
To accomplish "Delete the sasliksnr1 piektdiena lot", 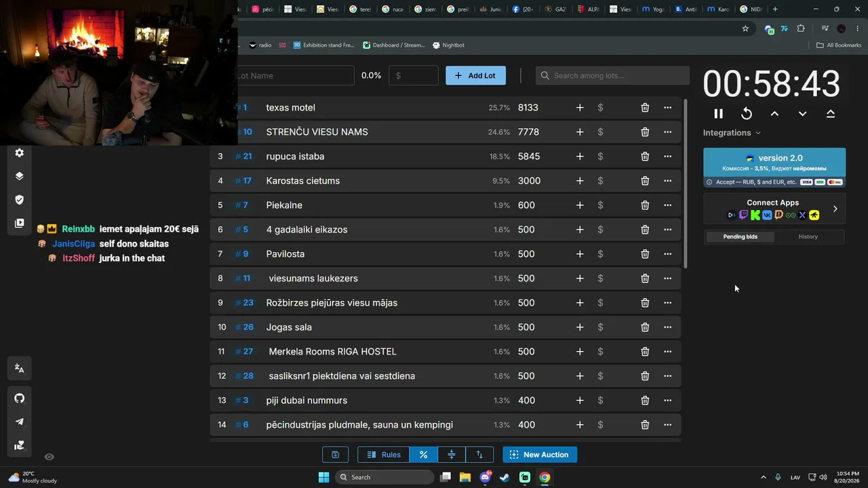I will (x=645, y=376).
